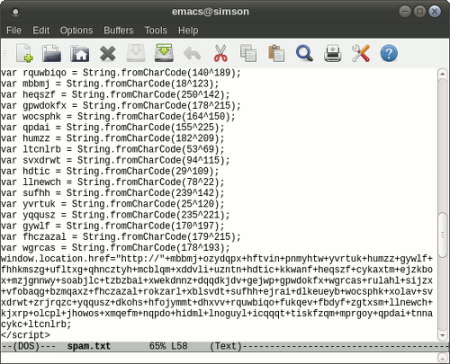
Task: Search with the magnifying glass icon
Action: click(x=304, y=53)
